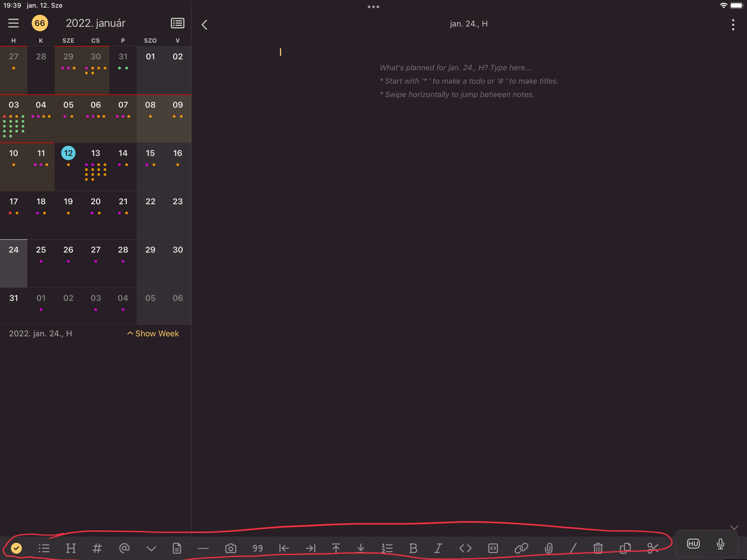The width and height of the screenshot is (747, 560).
Task: Select January 19 in the calendar
Action: click(68, 215)
